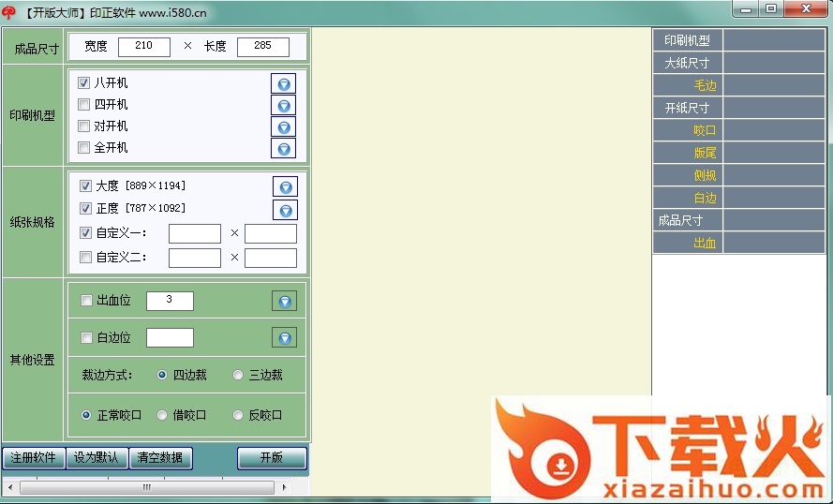Click the arrow icon beside 正度 paper size

(x=285, y=209)
